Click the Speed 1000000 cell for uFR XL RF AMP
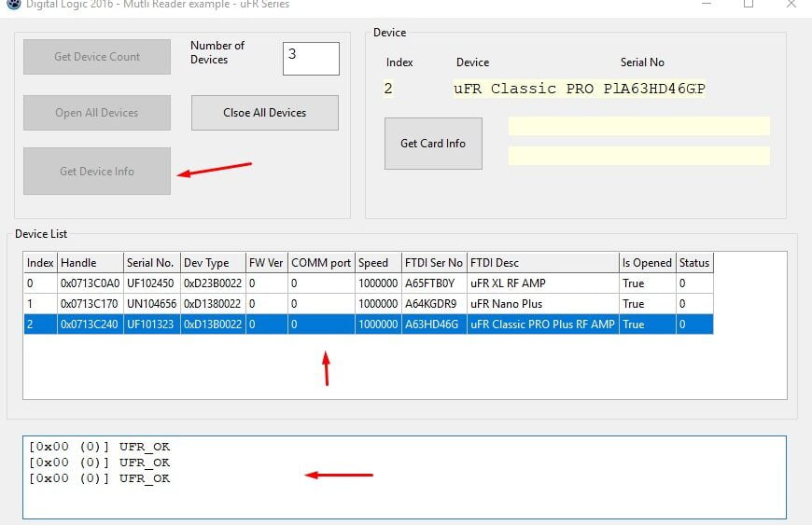Screen dimensions: 812x525 pyautogui.click(x=378, y=283)
